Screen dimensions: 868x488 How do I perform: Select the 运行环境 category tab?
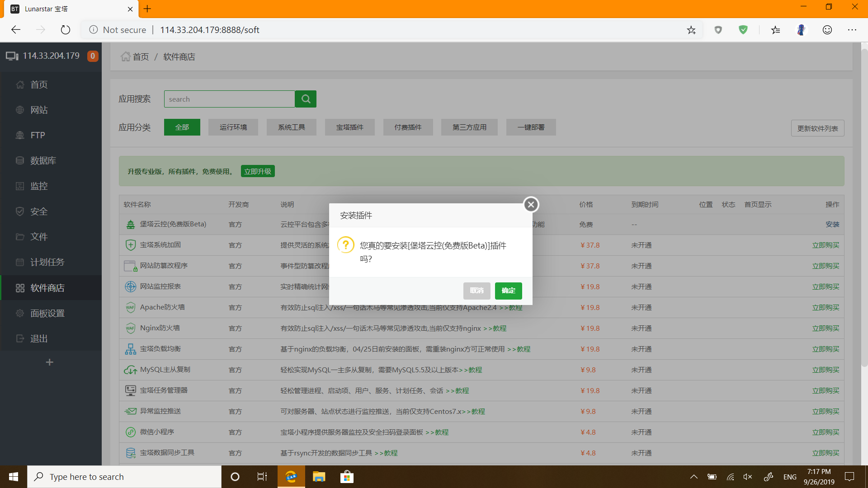pos(233,127)
